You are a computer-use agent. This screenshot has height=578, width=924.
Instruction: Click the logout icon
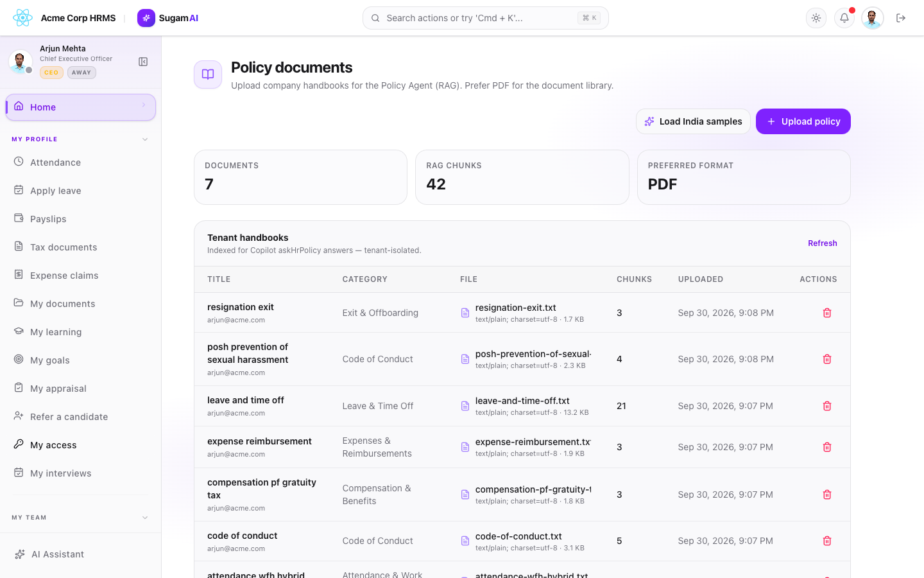coord(901,18)
